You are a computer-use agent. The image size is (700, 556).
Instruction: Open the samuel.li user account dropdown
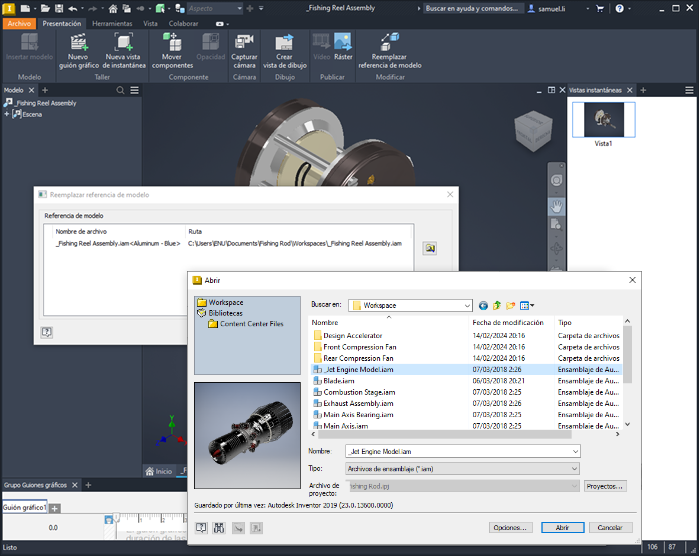click(588, 8)
